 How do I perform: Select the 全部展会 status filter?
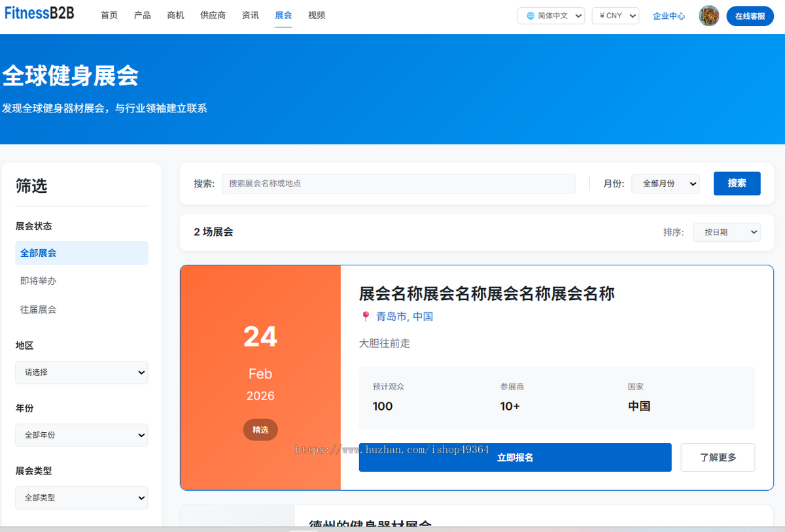pos(82,253)
